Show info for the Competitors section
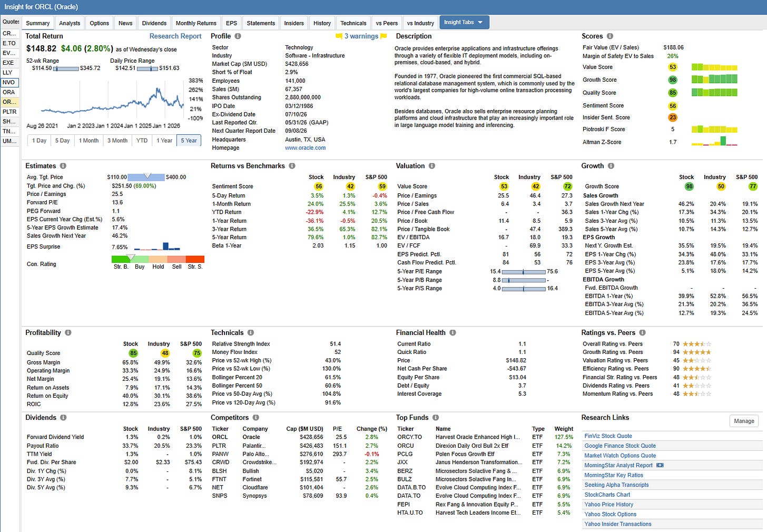Screen dimensions: 767x532 tap(255, 418)
